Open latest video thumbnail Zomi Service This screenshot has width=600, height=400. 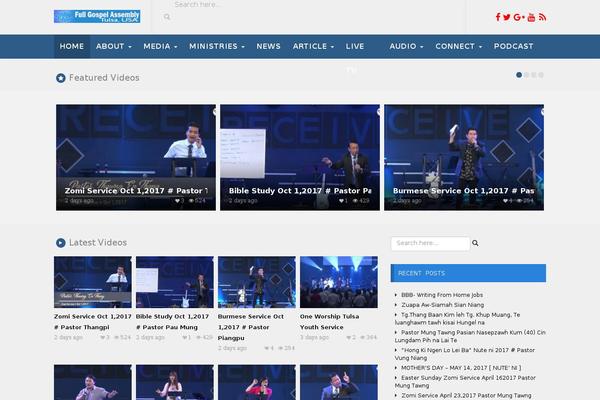[93, 282]
